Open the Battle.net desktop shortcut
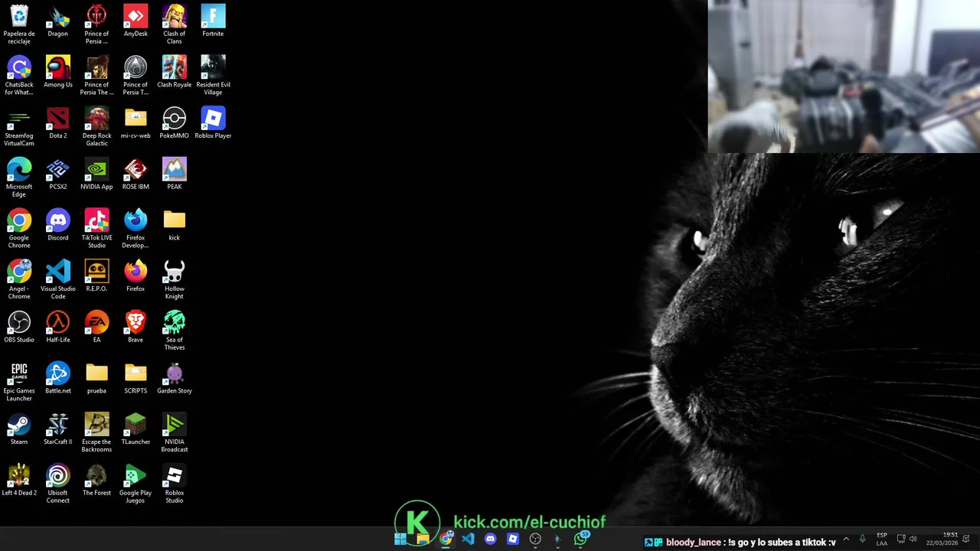The width and height of the screenshot is (980, 551). [58, 378]
